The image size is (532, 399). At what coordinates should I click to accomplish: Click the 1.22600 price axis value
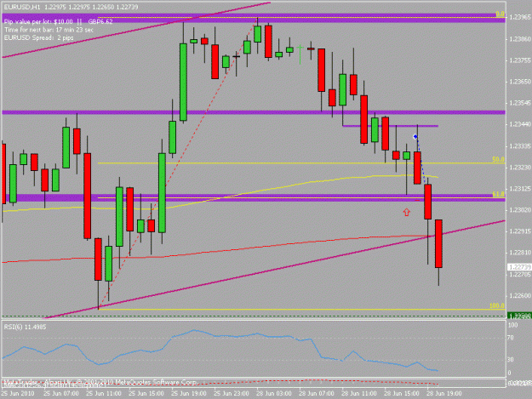520,296
